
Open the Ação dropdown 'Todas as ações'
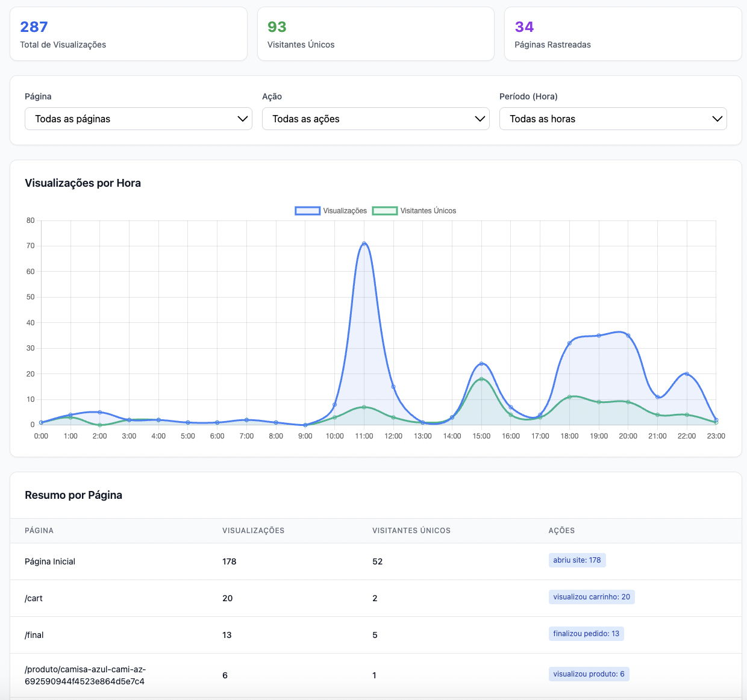pyautogui.click(x=376, y=119)
